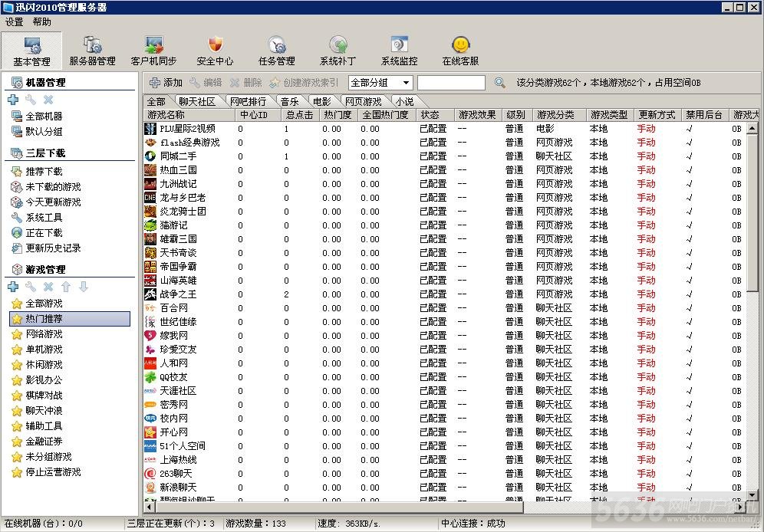Image resolution: width=764 pixels, height=532 pixels.
Task: Move category down with 游戏管理 down arrow
Action: (84, 287)
